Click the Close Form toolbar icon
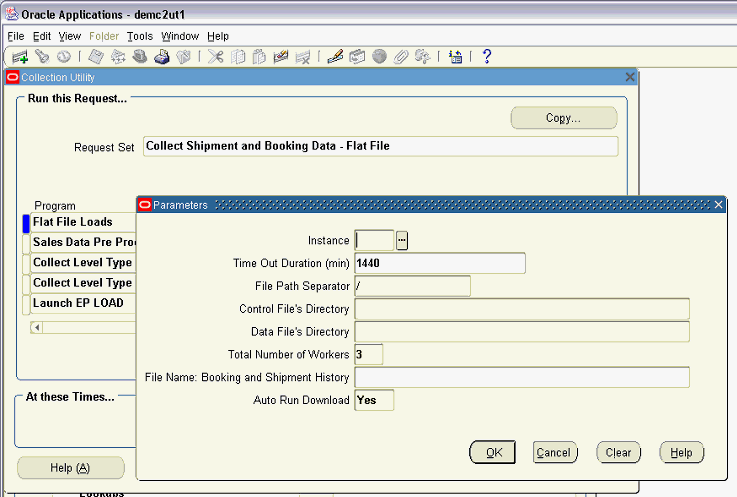 (x=183, y=57)
